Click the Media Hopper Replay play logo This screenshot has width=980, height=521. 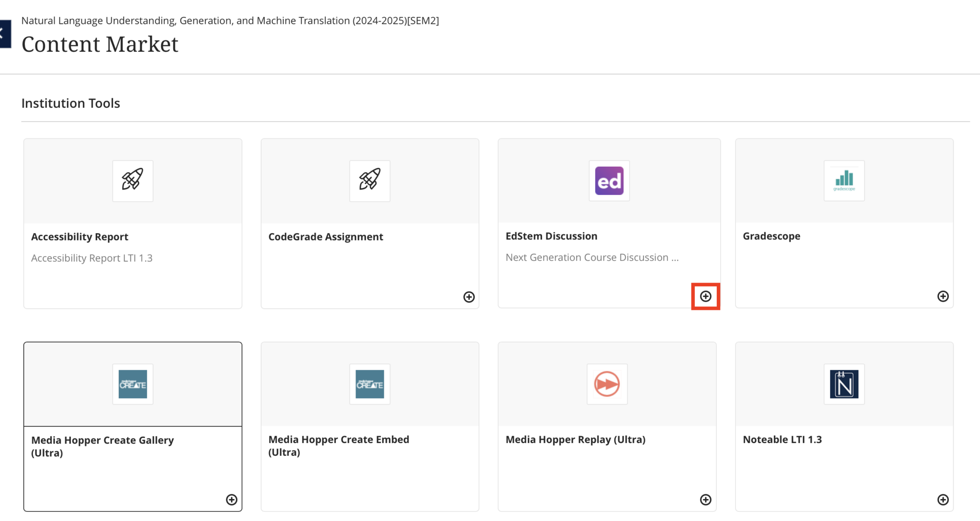pyautogui.click(x=607, y=384)
